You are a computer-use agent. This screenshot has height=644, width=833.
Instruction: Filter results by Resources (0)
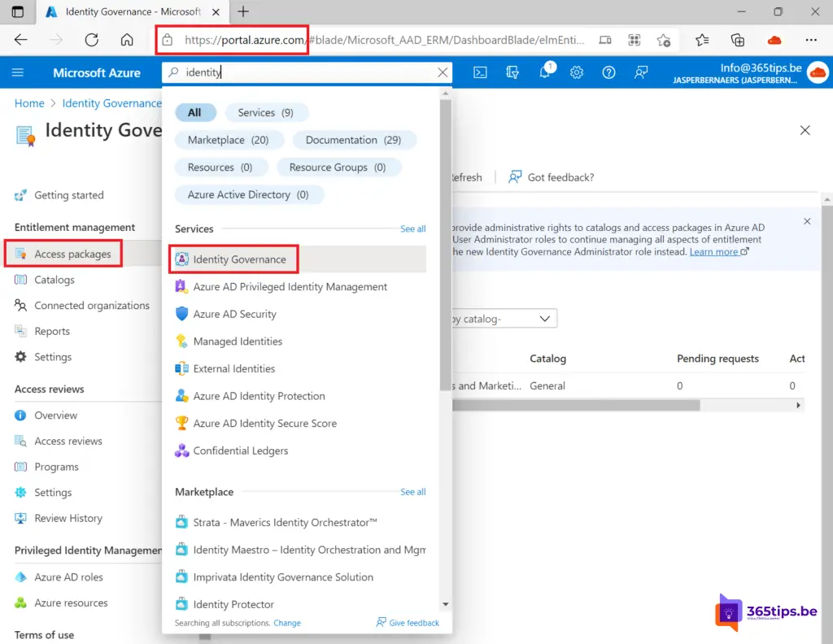click(x=220, y=168)
